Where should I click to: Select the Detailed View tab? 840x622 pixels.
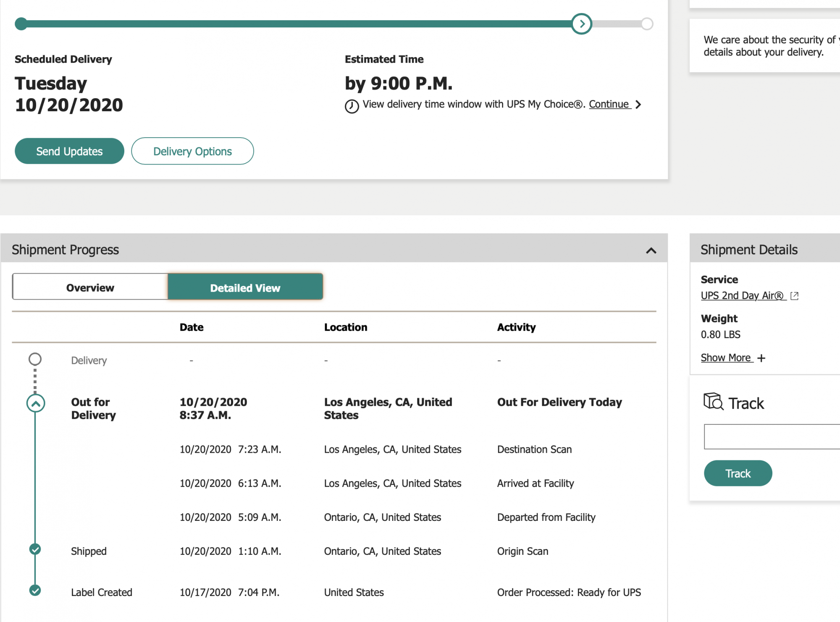point(245,287)
